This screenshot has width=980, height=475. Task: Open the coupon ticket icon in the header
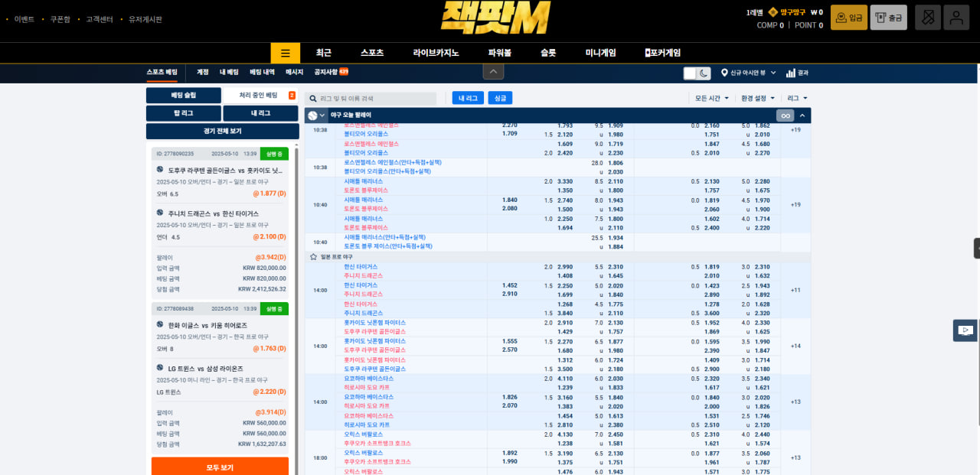tap(927, 18)
